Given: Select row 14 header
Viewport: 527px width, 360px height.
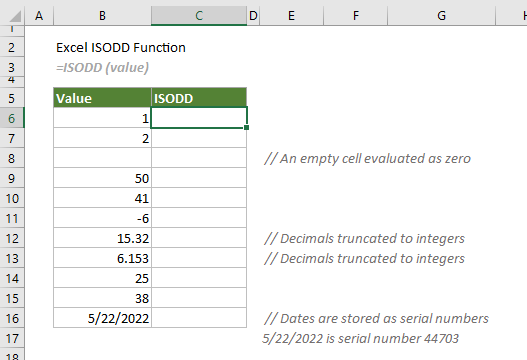Looking at the screenshot, I should [x=12, y=278].
